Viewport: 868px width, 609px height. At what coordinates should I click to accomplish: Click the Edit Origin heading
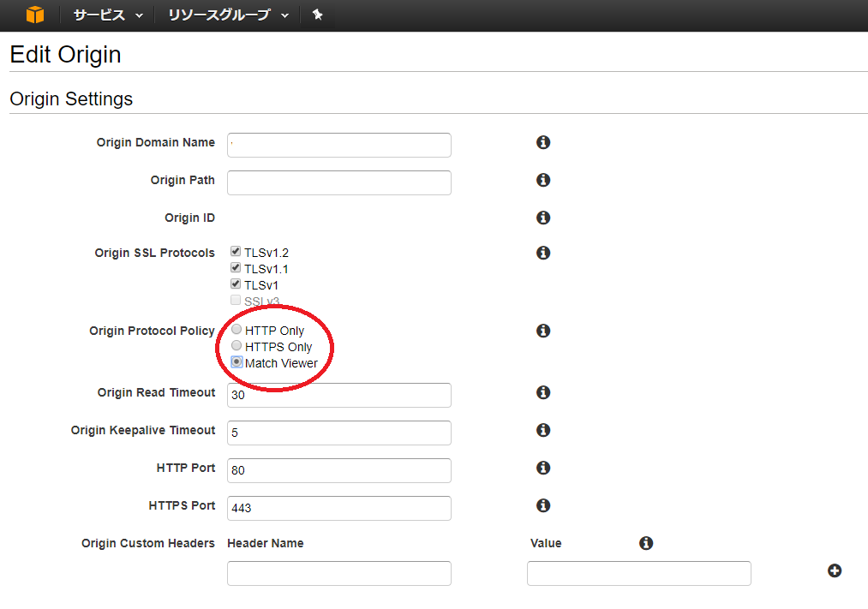pyautogui.click(x=65, y=54)
